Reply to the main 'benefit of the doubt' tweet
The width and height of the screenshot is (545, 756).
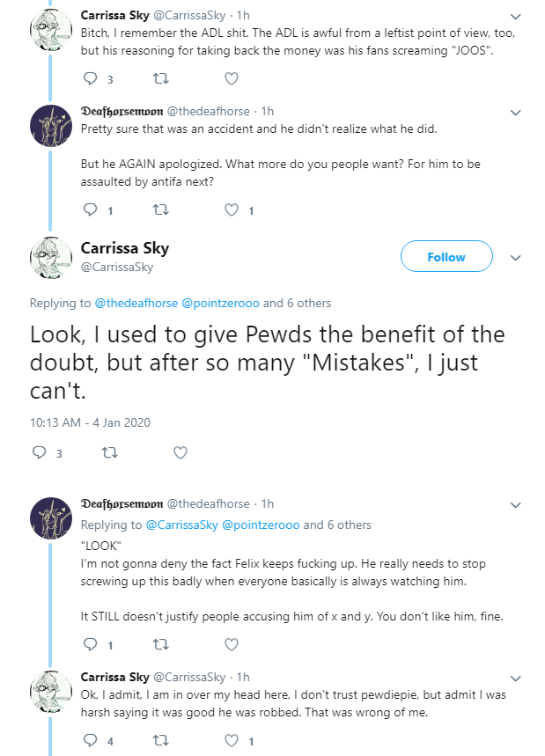click(39, 452)
